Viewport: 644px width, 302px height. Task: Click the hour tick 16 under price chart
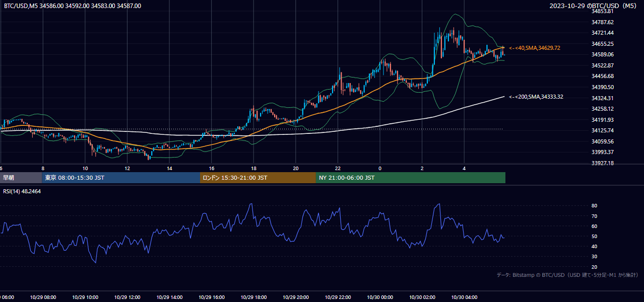(211, 168)
